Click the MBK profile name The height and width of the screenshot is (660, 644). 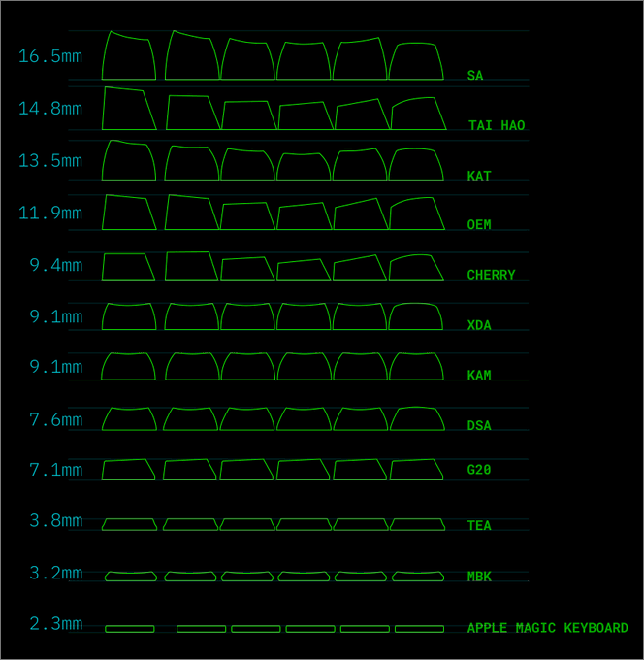(x=479, y=577)
